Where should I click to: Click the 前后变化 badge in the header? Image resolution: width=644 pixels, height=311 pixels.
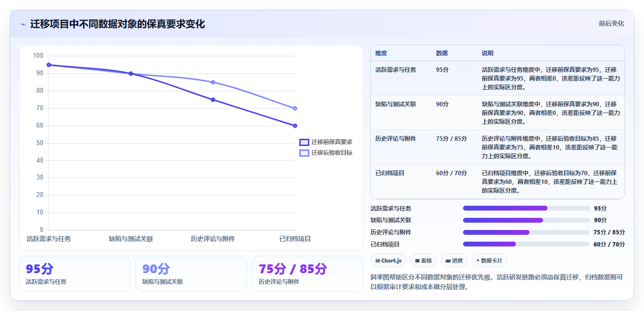tap(611, 23)
